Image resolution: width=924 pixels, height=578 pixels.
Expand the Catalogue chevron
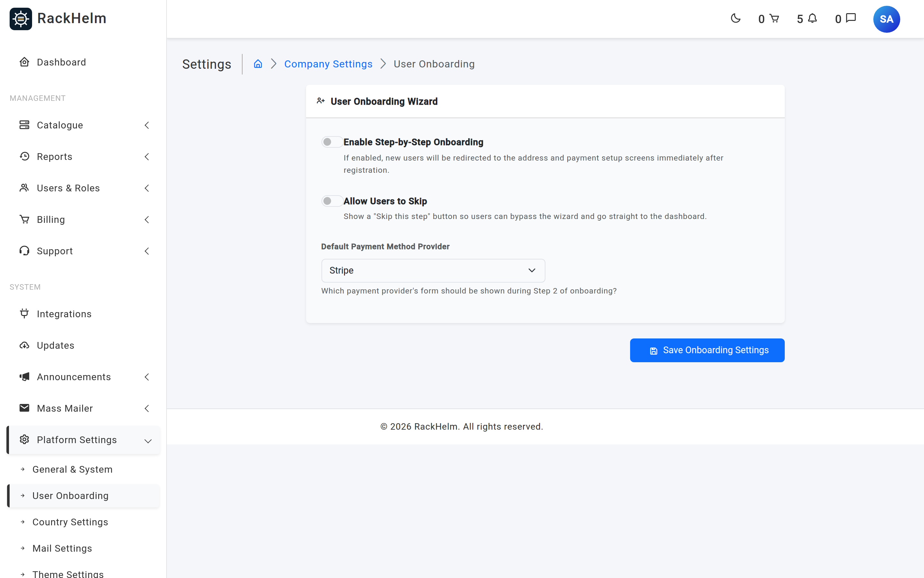(x=147, y=125)
